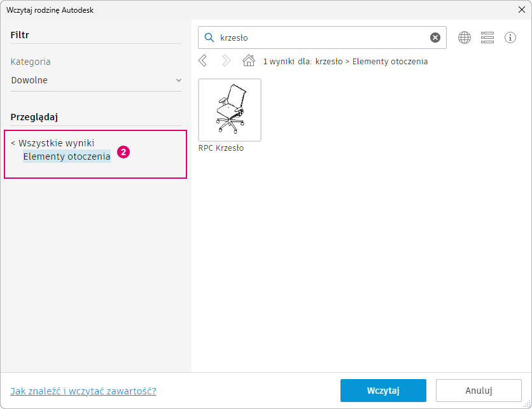Select Elementy otoczenia in Przeglądaj list
Image resolution: width=532 pixels, height=409 pixels.
point(67,156)
